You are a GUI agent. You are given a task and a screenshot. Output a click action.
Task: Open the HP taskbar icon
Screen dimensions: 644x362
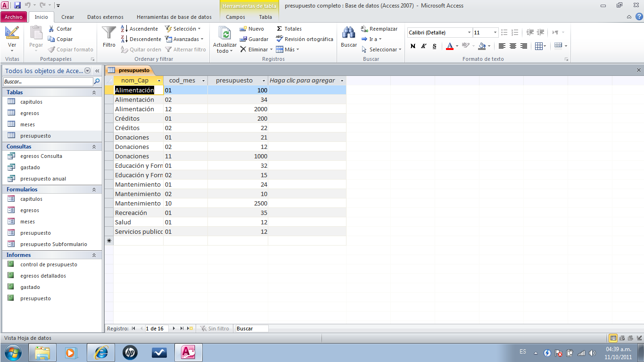130,352
